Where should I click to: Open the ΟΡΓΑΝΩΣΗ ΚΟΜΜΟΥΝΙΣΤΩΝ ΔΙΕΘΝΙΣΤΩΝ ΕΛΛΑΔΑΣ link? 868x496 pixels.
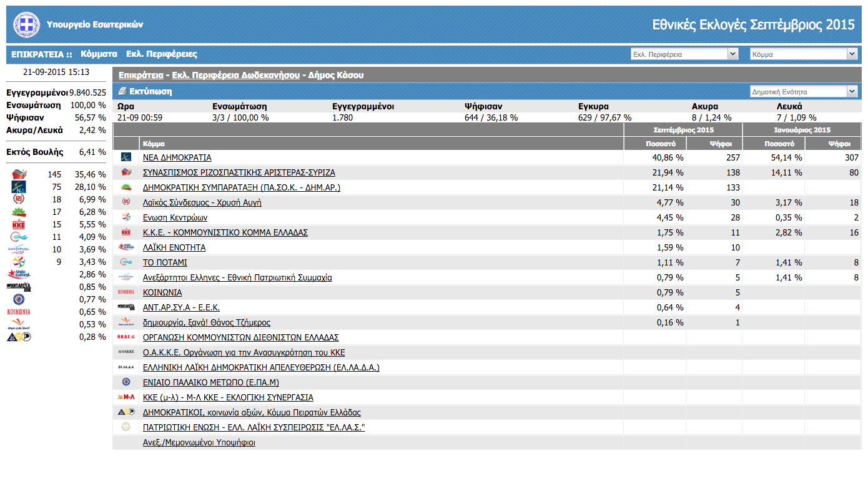coord(241,337)
